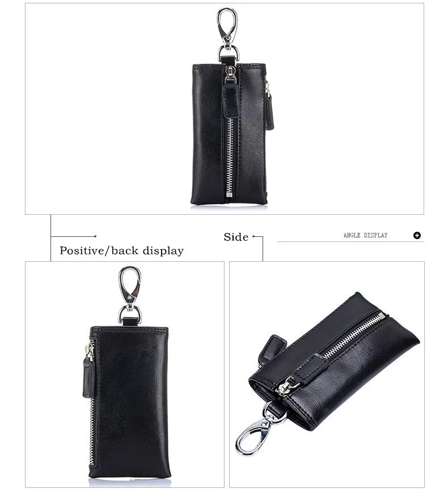Click the side zipper pull on back-view pouch
448x493 pixels.
point(88,371)
